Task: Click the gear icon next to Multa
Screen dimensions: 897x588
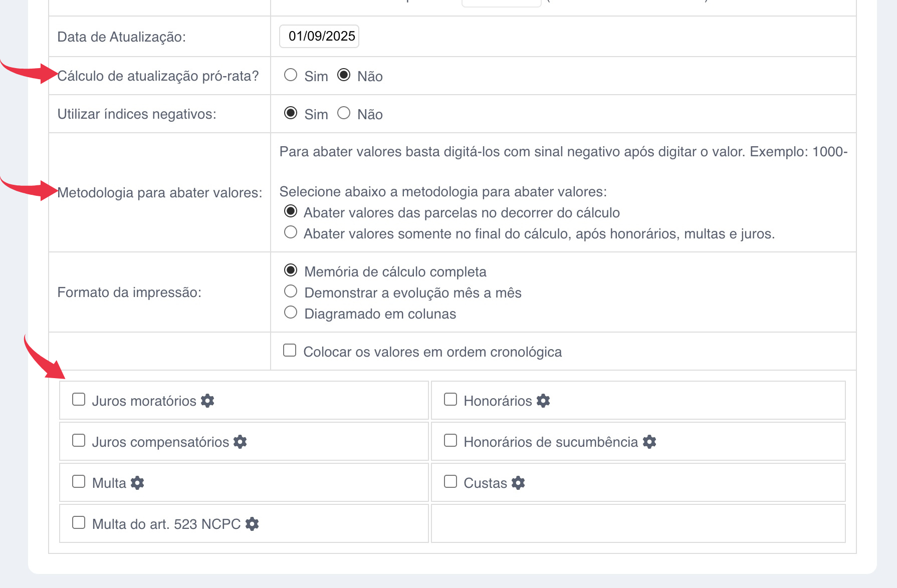Action: (137, 483)
